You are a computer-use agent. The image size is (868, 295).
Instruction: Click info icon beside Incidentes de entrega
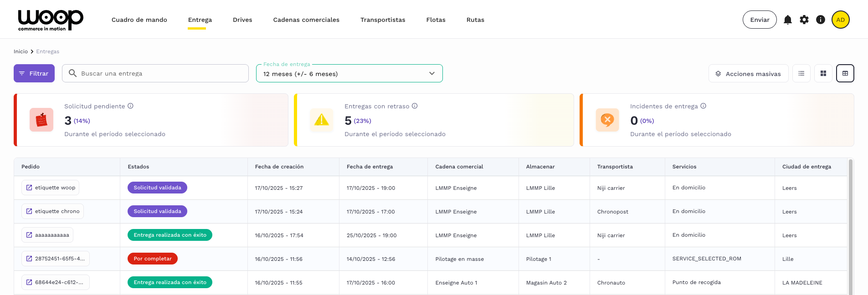pos(703,106)
